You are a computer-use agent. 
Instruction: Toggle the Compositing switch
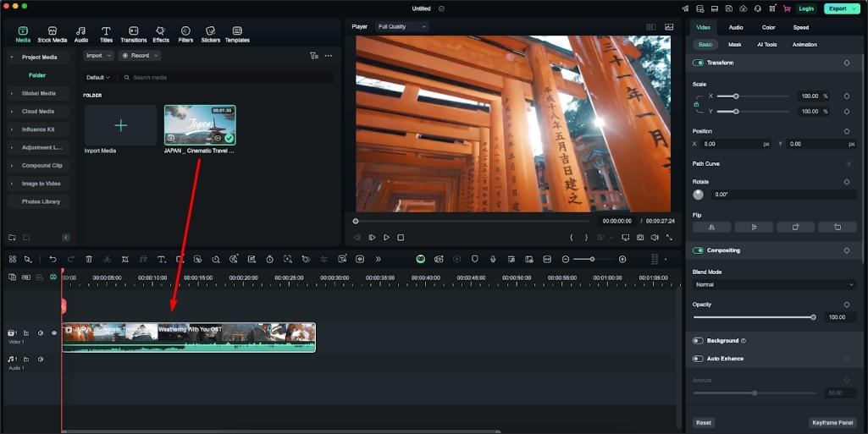coord(698,250)
